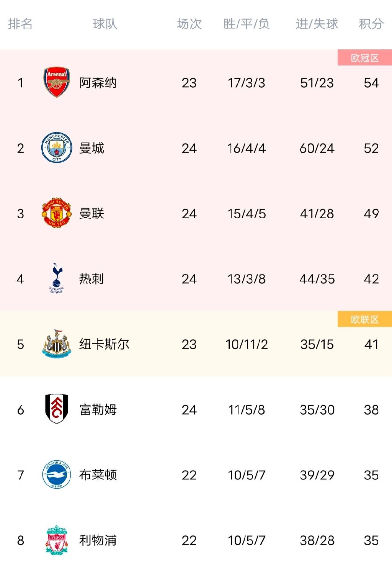Click the Fulham club crest
The width and height of the screenshot is (392, 584).
(57, 409)
